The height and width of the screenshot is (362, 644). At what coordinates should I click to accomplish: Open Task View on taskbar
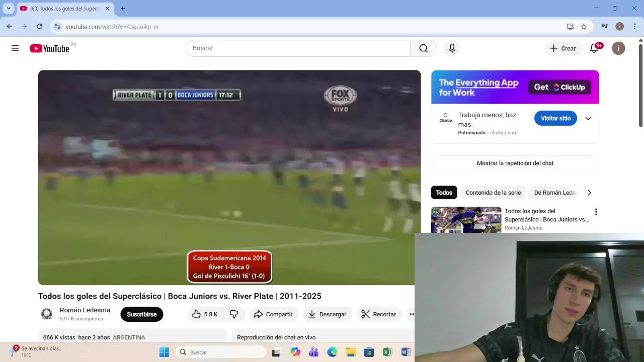(x=276, y=352)
